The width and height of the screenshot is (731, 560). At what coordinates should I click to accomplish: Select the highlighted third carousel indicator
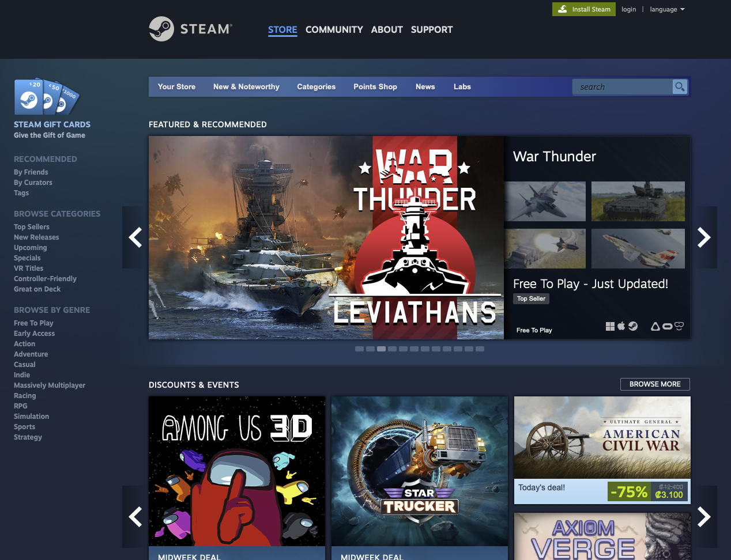tap(381, 349)
